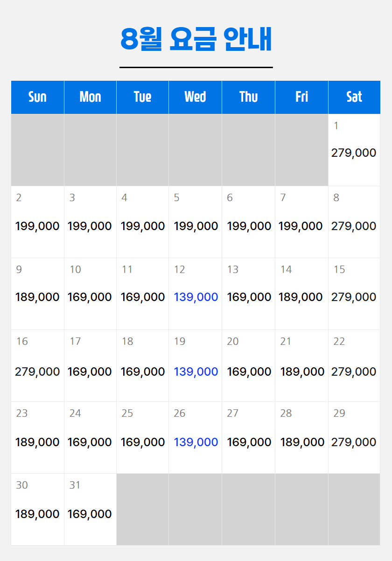This screenshot has width=392, height=561.
Task: Select August 1 priced 279,000
Action: coord(354,150)
